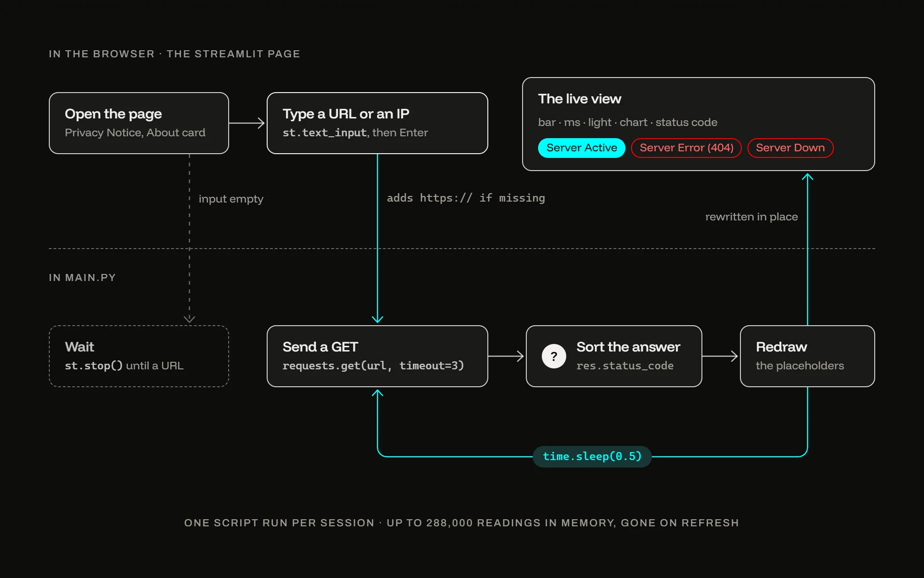Click the Send a GET heading
The width and height of the screenshot is (924, 578).
coord(320,347)
